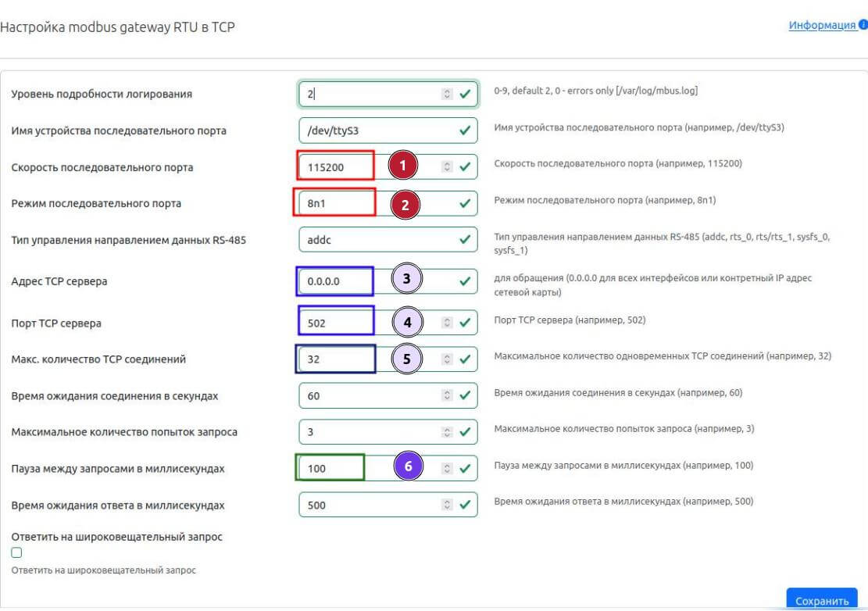This screenshot has width=868, height=611.
Task: Click the TCP server address field 0.0.0.0
Action: (x=336, y=281)
